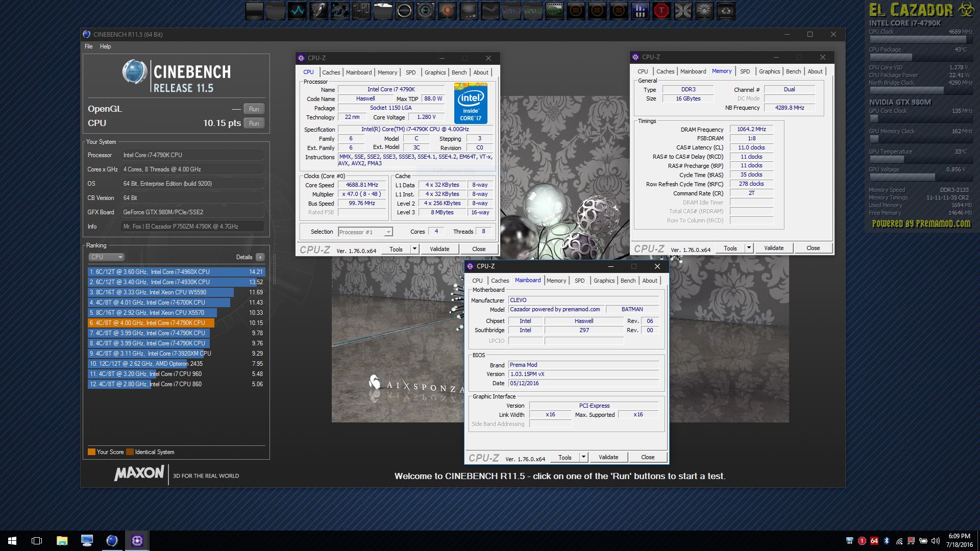980x551 pixels.
Task: Select ranking row i7-3920XM CPU
Action: point(176,354)
